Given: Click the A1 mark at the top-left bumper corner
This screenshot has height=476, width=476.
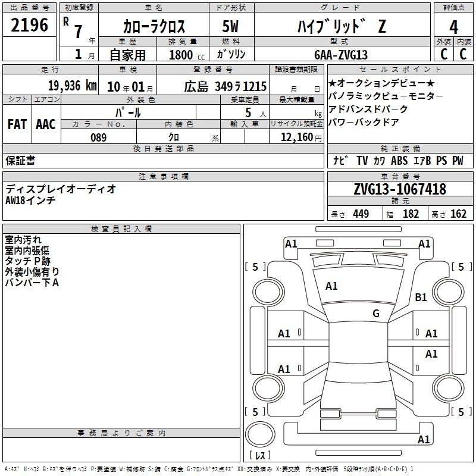Looking at the screenshot, I should (x=291, y=243).
